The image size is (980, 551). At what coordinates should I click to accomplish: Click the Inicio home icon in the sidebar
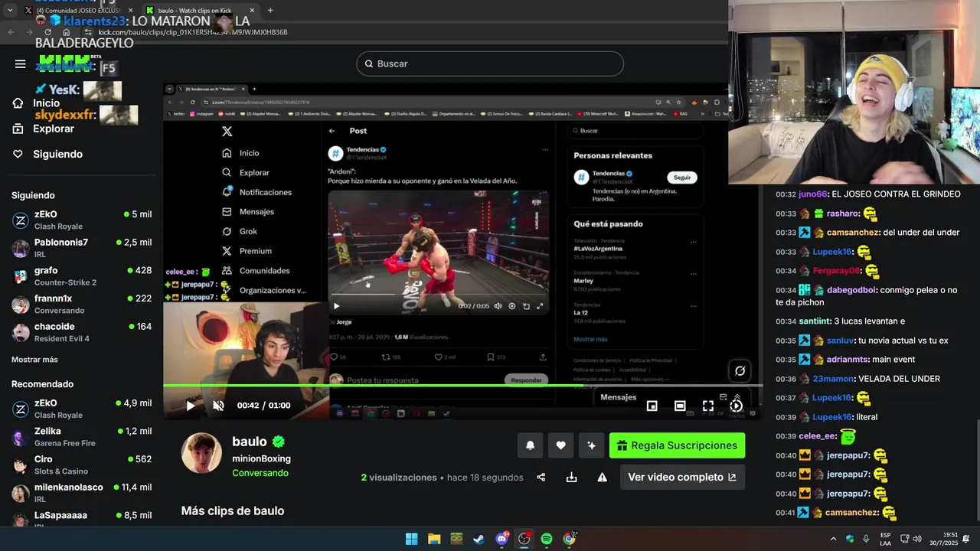18,103
